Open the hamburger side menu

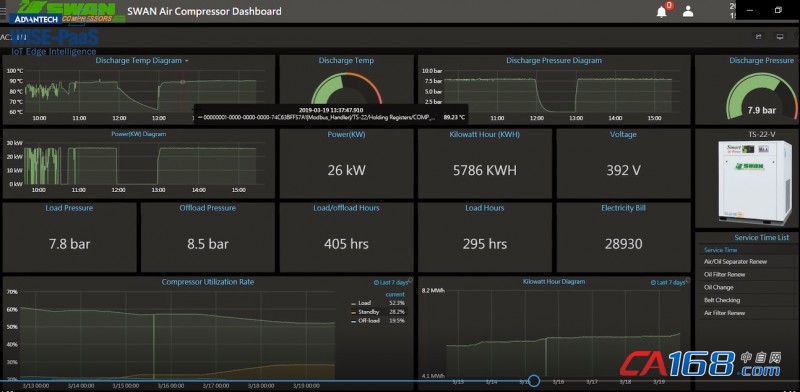3,10
